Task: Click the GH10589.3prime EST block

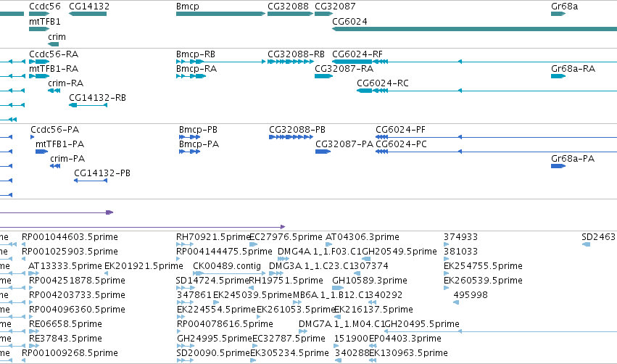Action: 338,288
